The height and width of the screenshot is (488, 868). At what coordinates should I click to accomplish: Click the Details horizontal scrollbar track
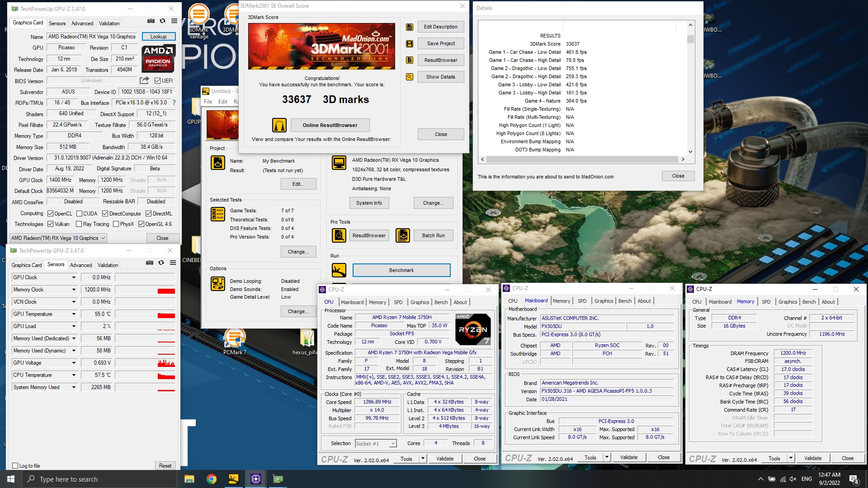pyautogui.click(x=582, y=159)
